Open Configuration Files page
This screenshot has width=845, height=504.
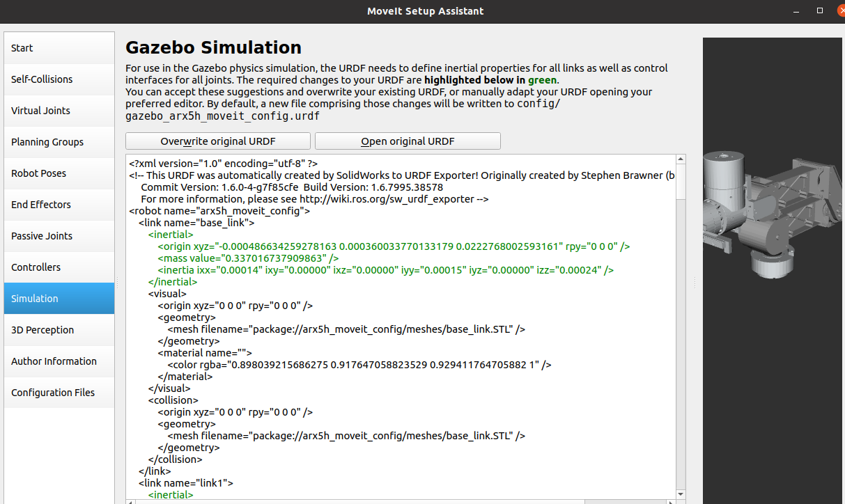pyautogui.click(x=59, y=393)
